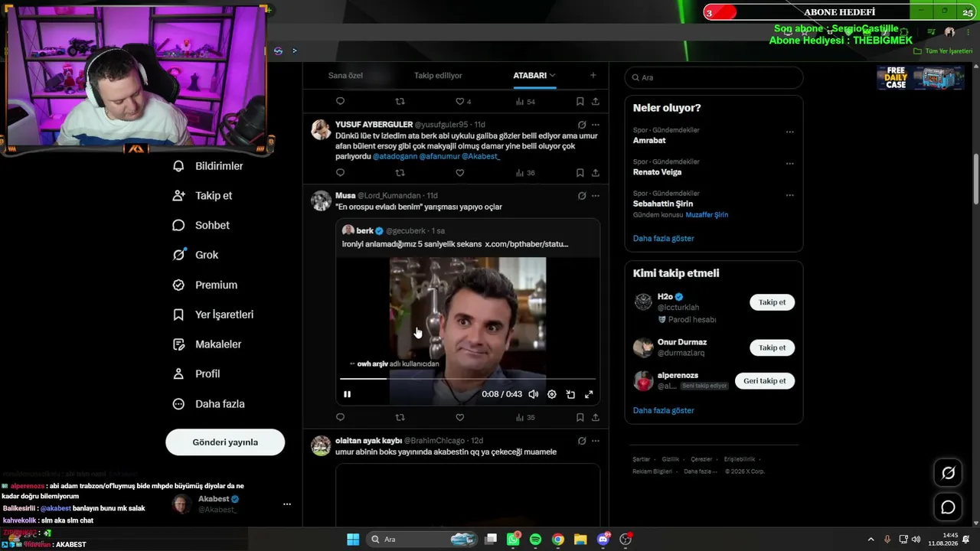The image size is (980, 551).
Task: Click Gönderi yayınla to compose a post
Action: tap(225, 442)
